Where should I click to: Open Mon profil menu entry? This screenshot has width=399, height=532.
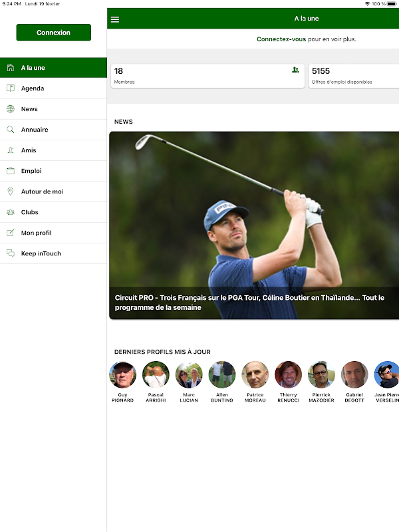54,233
